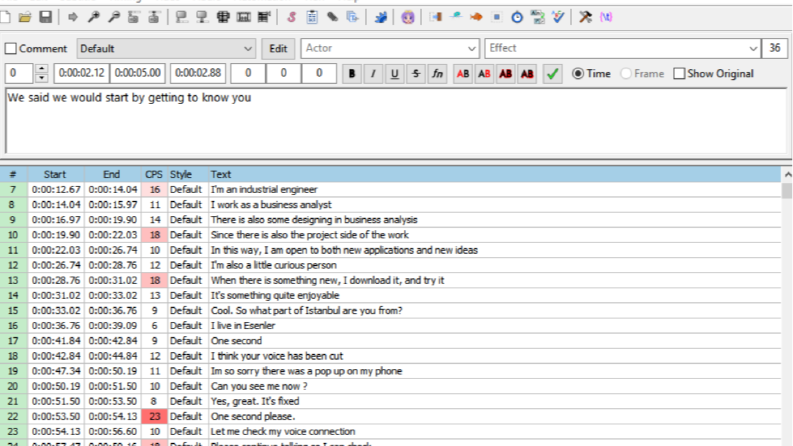
Task: Click in the subtitle text edit box
Action: click(x=396, y=120)
